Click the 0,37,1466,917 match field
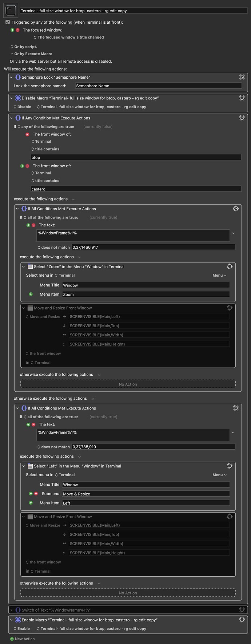The height and width of the screenshot is (644, 251). [154, 247]
